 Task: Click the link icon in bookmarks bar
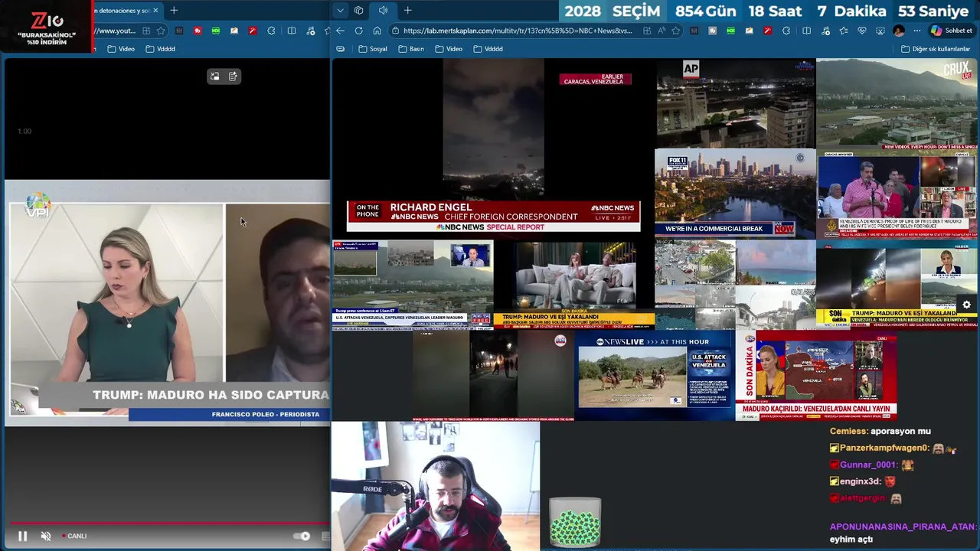pos(341,48)
